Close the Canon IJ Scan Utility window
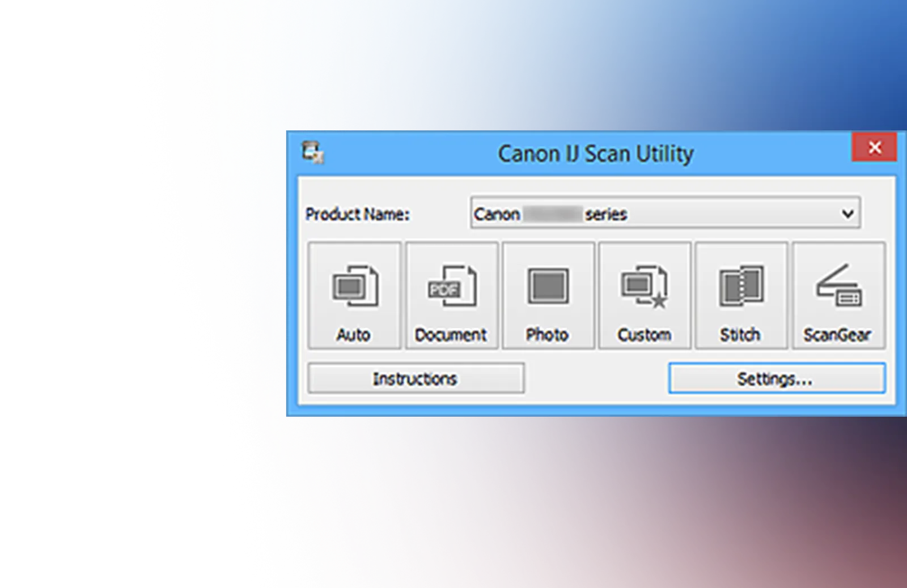This screenshot has height=588, width=907. click(x=874, y=147)
